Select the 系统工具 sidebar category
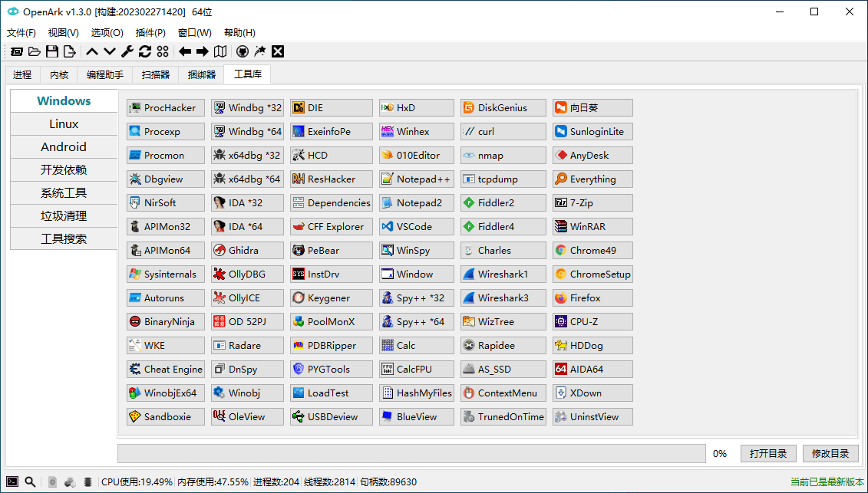This screenshot has height=493, width=868. click(64, 193)
